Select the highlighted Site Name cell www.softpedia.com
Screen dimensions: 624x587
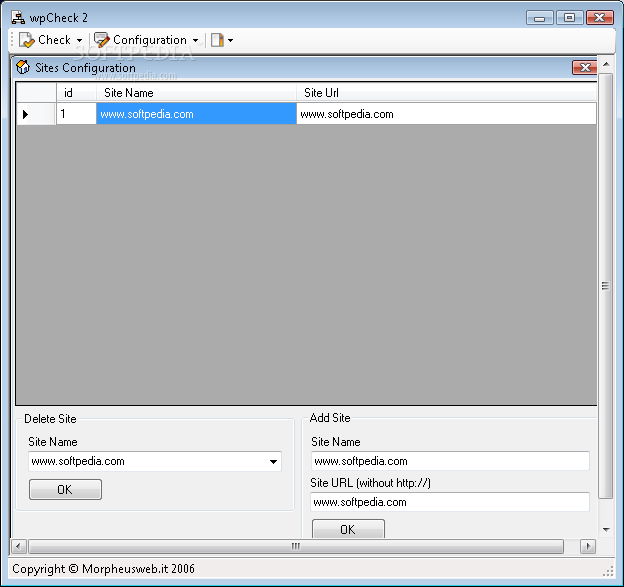point(196,114)
